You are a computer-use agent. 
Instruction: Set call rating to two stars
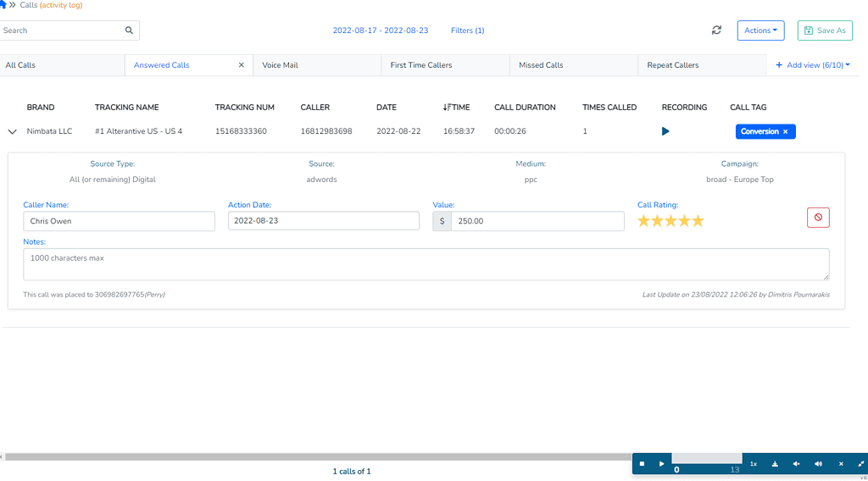pyautogui.click(x=657, y=221)
